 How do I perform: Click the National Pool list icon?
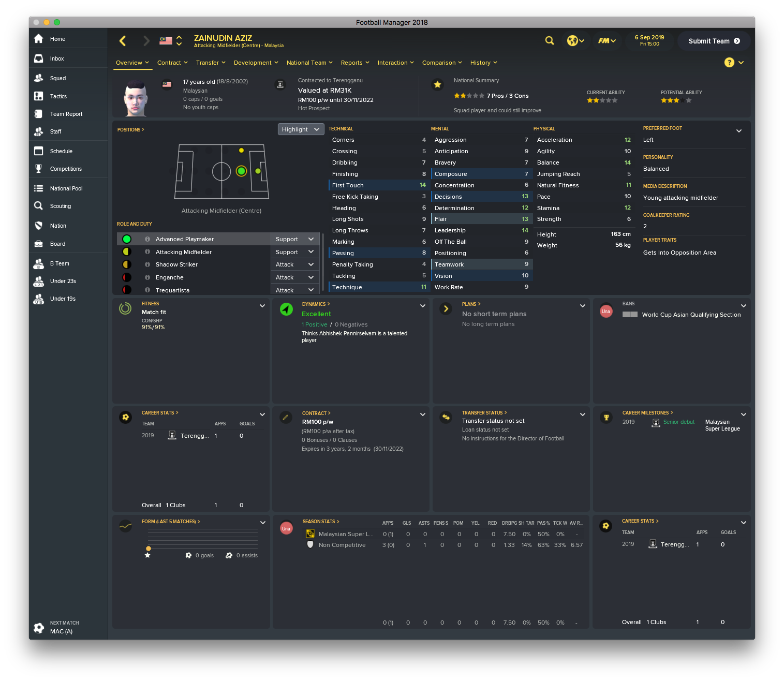tap(38, 188)
